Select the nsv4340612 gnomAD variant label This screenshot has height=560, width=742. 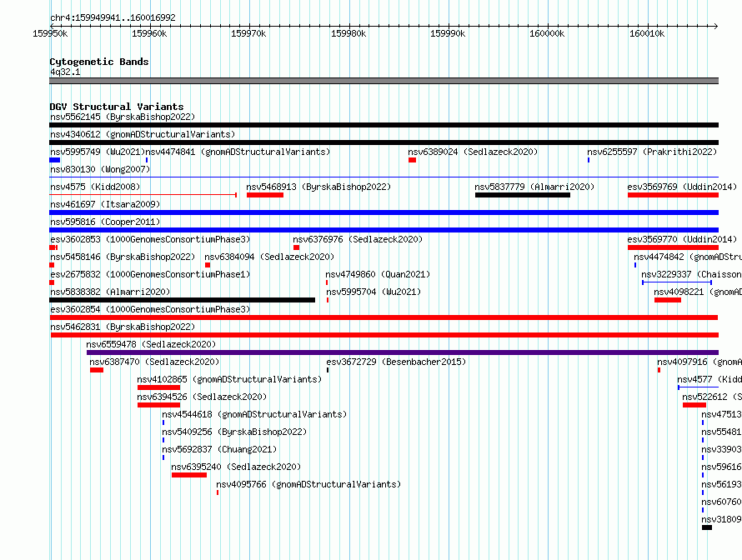143,134
